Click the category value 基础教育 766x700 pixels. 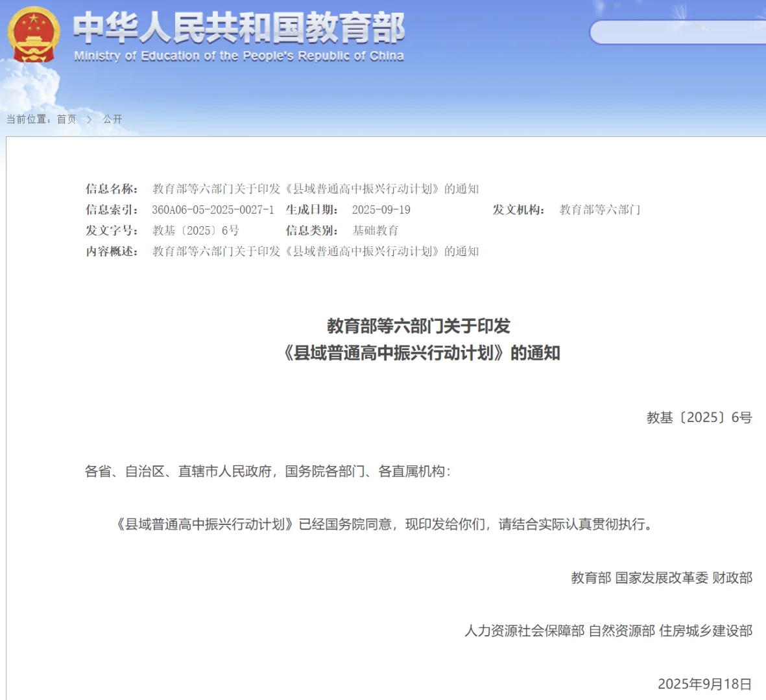click(x=375, y=230)
